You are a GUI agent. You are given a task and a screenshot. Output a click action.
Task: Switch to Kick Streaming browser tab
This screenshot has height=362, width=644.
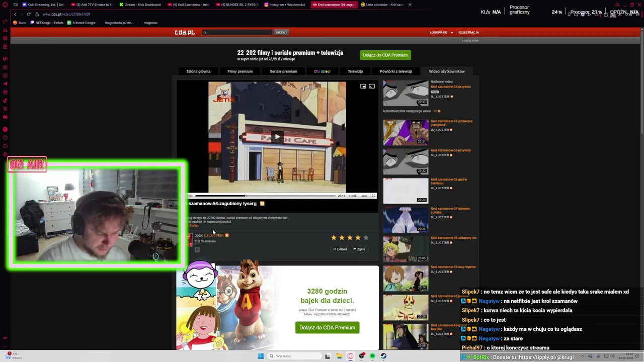pos(43,5)
